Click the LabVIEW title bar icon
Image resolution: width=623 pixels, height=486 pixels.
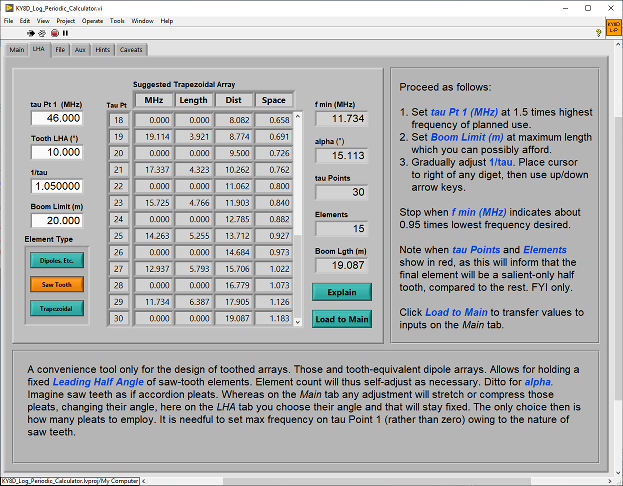9,8
